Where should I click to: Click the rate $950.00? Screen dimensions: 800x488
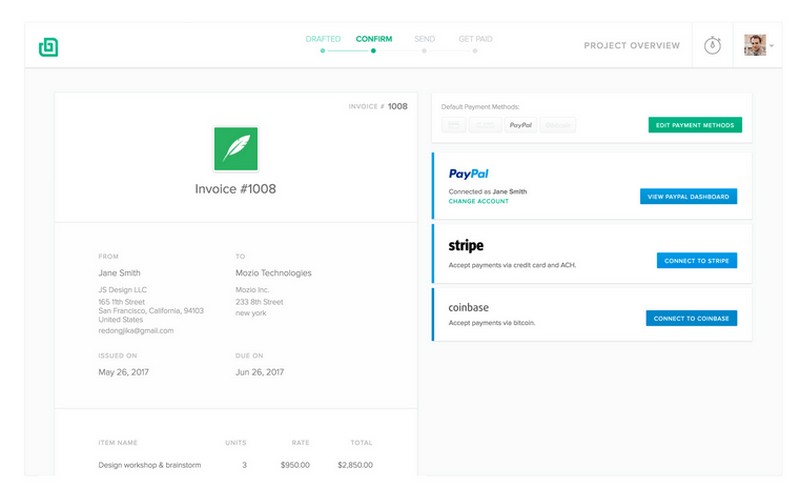coord(295,465)
